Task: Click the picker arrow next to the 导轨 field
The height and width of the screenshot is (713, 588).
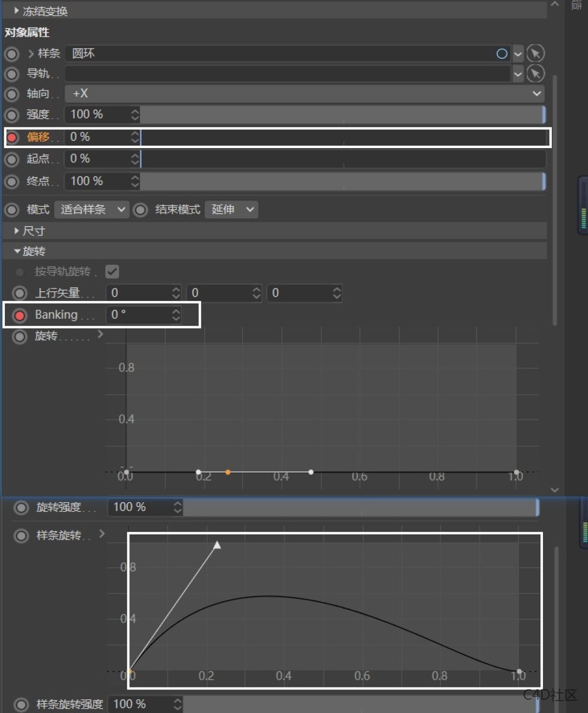Action: click(535, 74)
